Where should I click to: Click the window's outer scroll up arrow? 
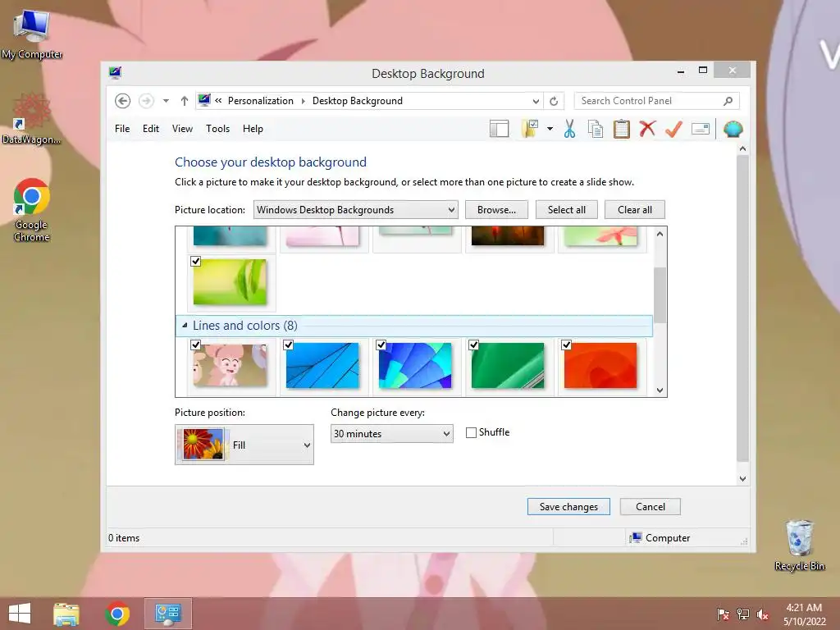[x=742, y=148]
